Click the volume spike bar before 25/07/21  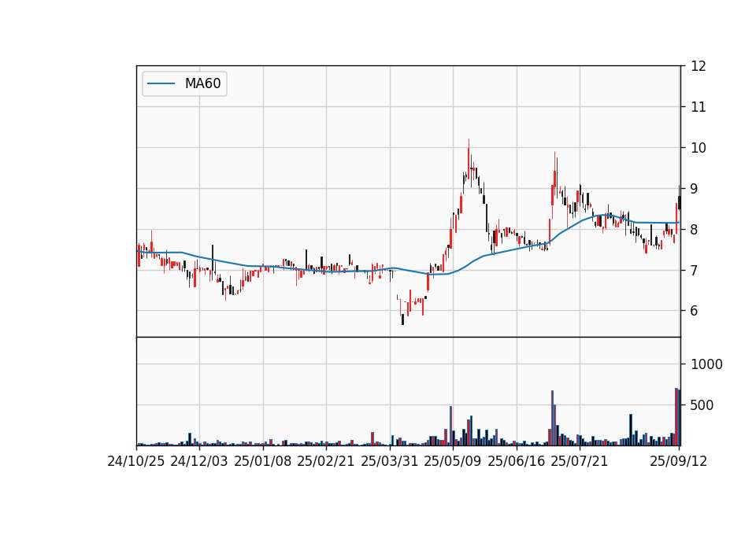click(x=553, y=418)
